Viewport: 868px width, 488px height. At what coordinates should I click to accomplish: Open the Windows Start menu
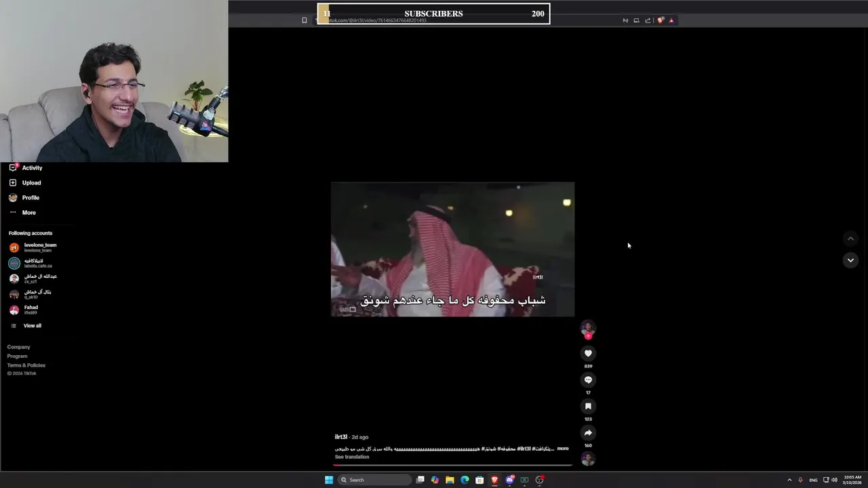pyautogui.click(x=329, y=480)
